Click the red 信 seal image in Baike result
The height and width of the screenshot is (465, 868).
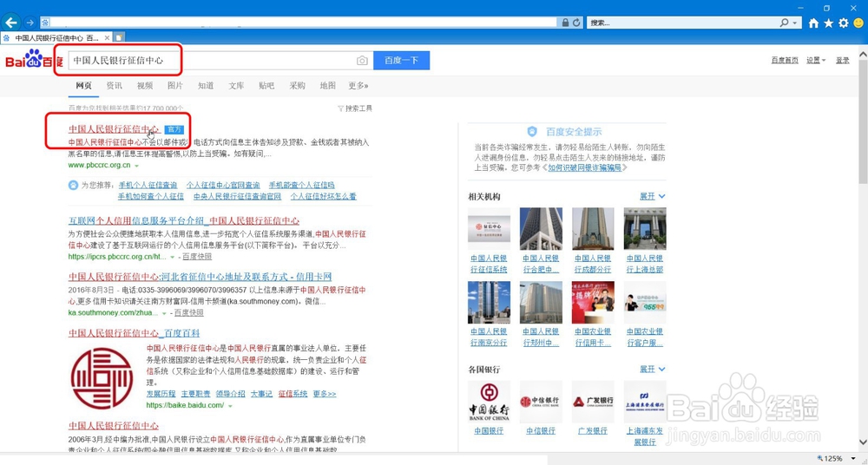click(102, 378)
